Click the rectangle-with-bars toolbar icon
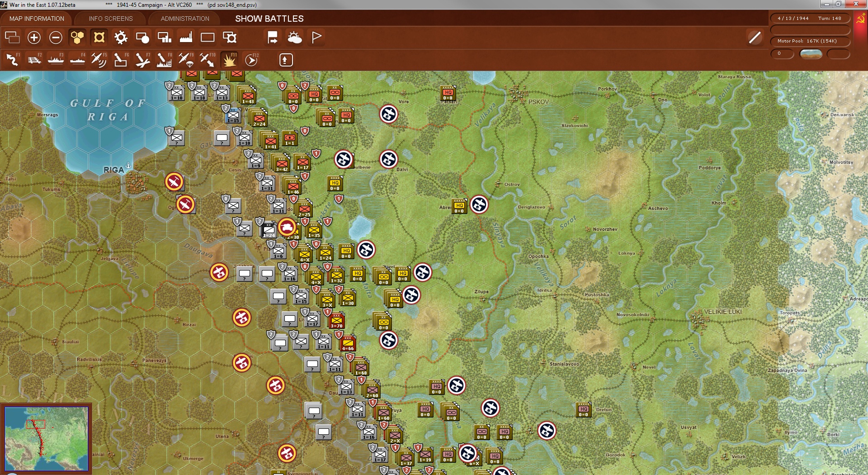868x475 pixels. point(164,38)
